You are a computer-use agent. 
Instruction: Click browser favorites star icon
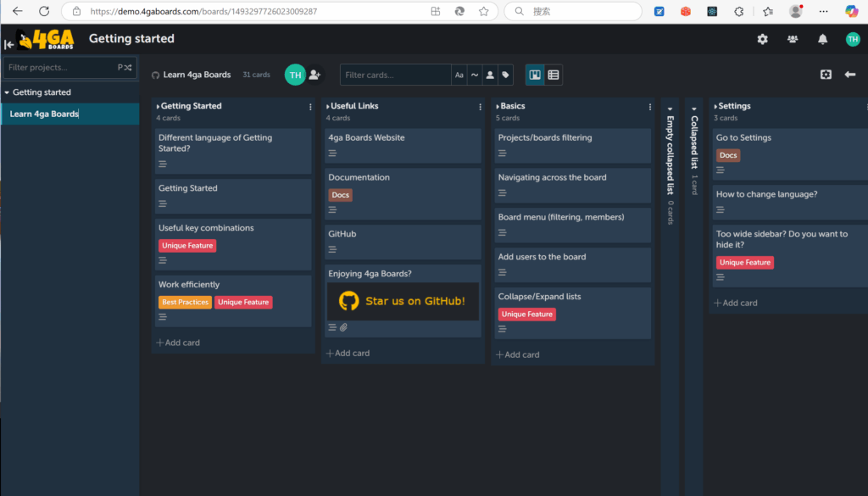[483, 11]
